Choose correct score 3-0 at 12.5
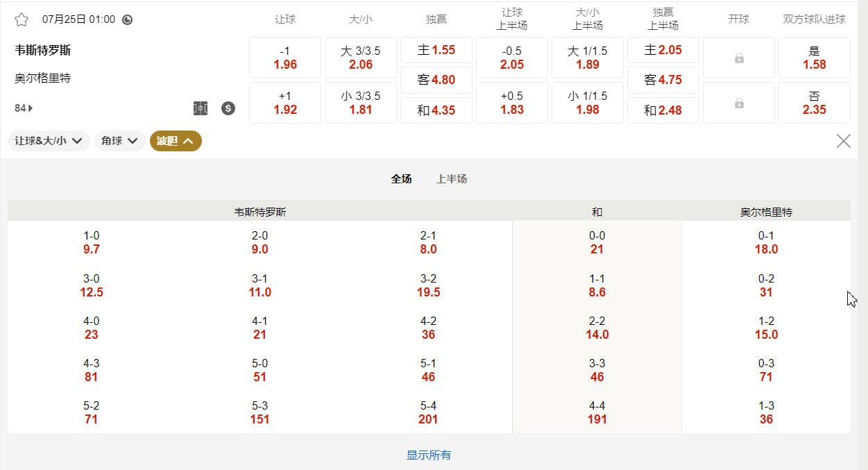The image size is (868, 470). 92,285
